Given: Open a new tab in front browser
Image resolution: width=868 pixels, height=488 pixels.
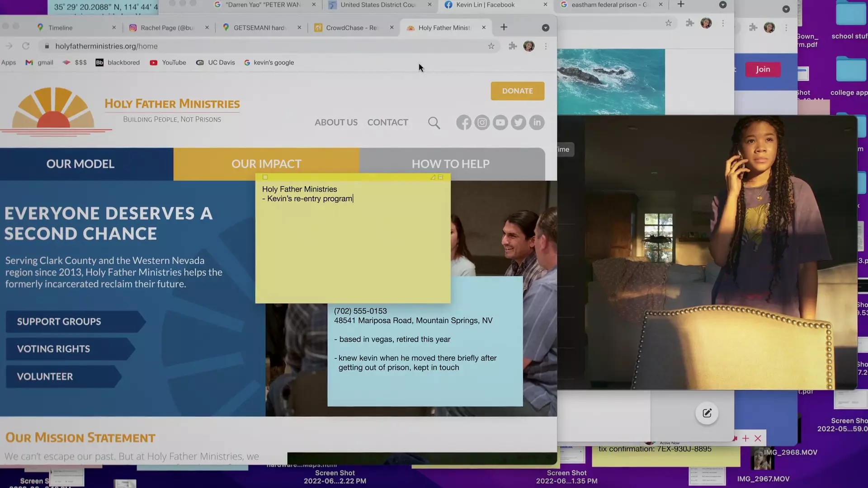Looking at the screenshot, I should pyautogui.click(x=504, y=28).
